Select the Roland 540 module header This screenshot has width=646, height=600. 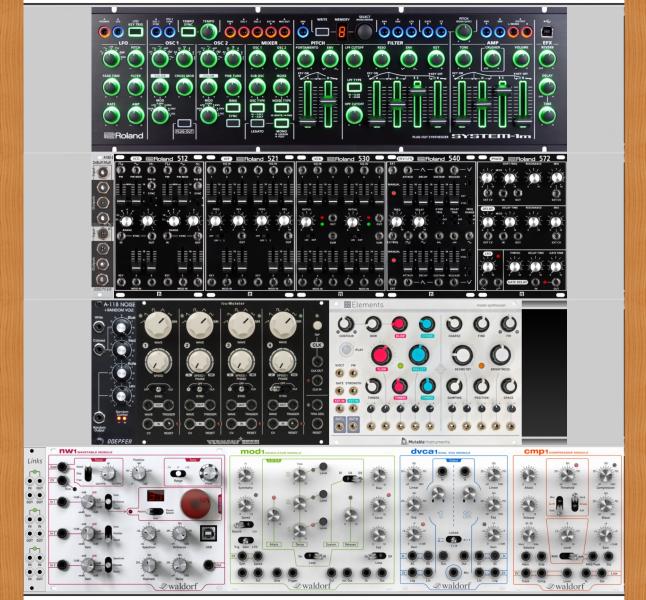coord(431,158)
